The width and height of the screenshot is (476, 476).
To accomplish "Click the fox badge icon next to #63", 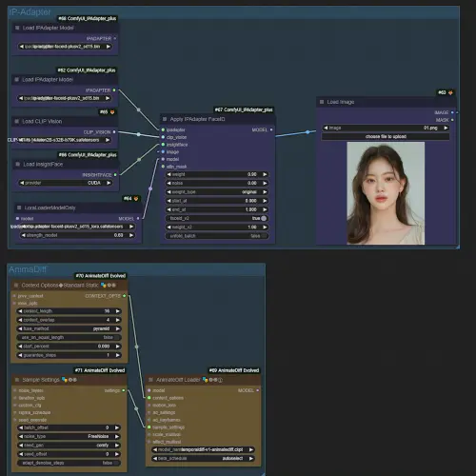I will (450, 92).
